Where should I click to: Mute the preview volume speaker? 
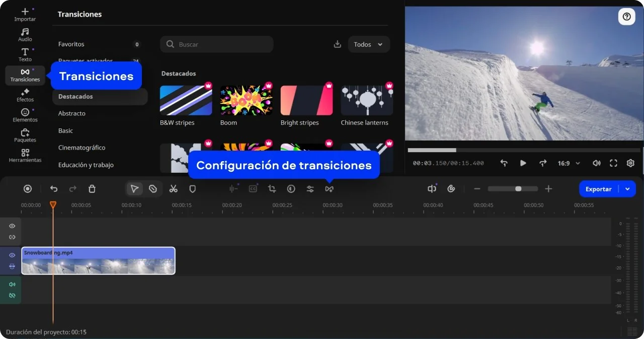pos(596,163)
